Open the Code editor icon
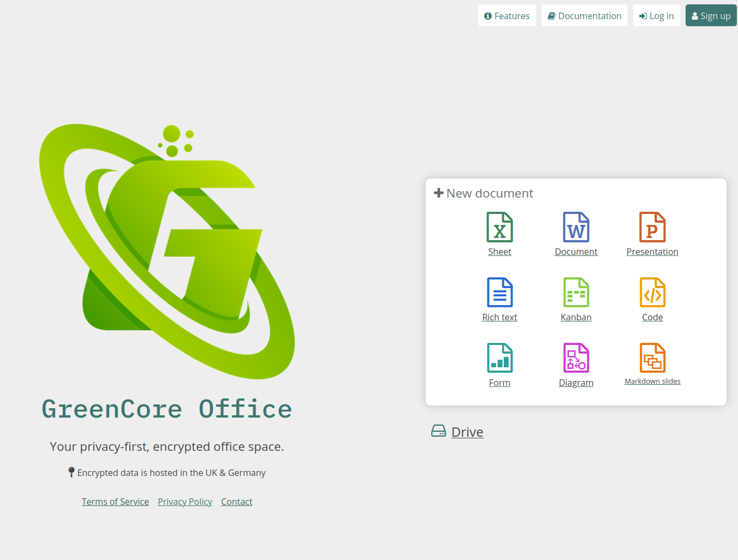738x560 pixels. (652, 293)
